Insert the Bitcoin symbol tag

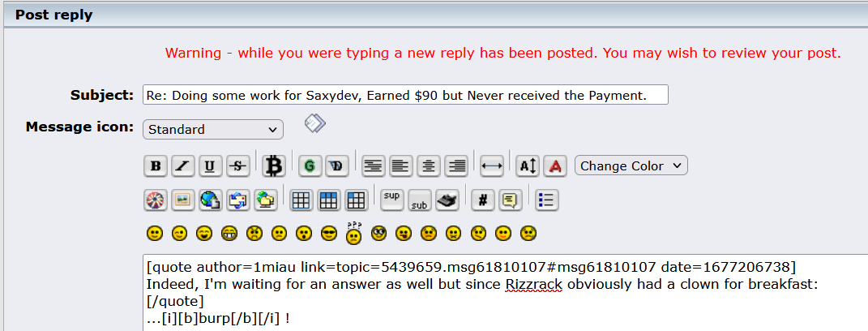[x=273, y=165]
